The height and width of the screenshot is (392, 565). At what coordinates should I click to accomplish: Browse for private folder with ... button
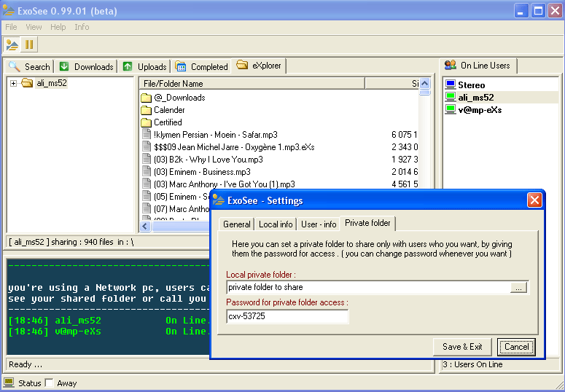[x=518, y=288]
